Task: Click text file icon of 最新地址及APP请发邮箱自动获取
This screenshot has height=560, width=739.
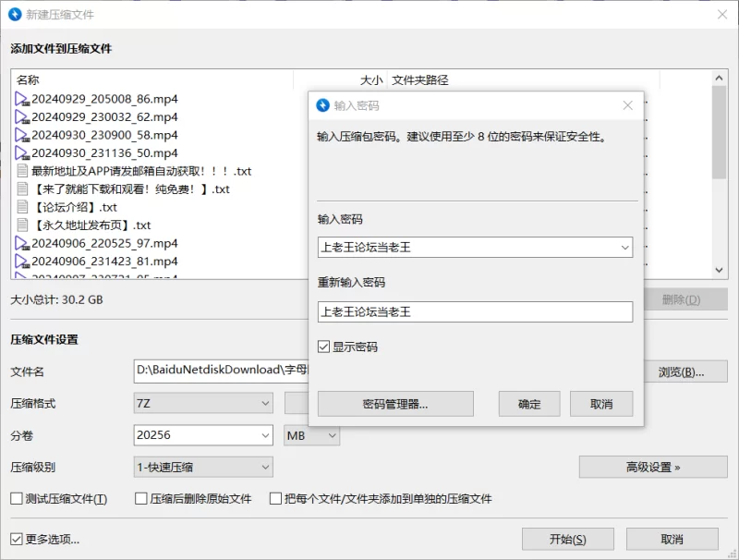Action: click(x=22, y=171)
